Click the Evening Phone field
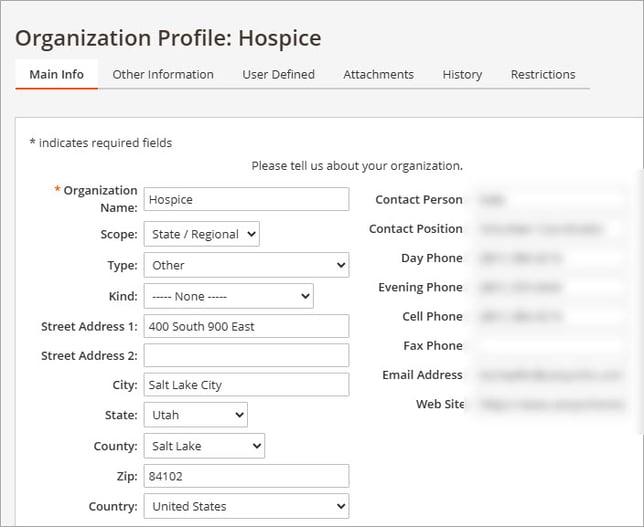 [550, 287]
